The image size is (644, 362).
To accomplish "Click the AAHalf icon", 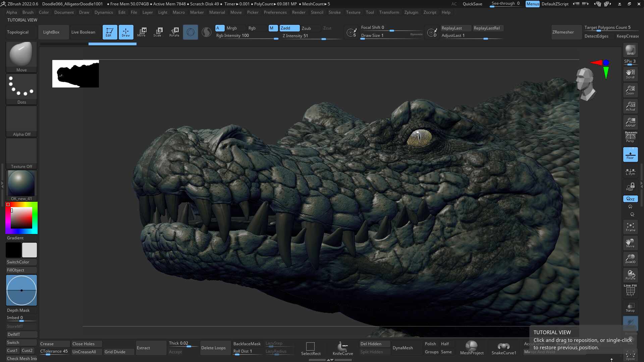I will pyautogui.click(x=630, y=122).
